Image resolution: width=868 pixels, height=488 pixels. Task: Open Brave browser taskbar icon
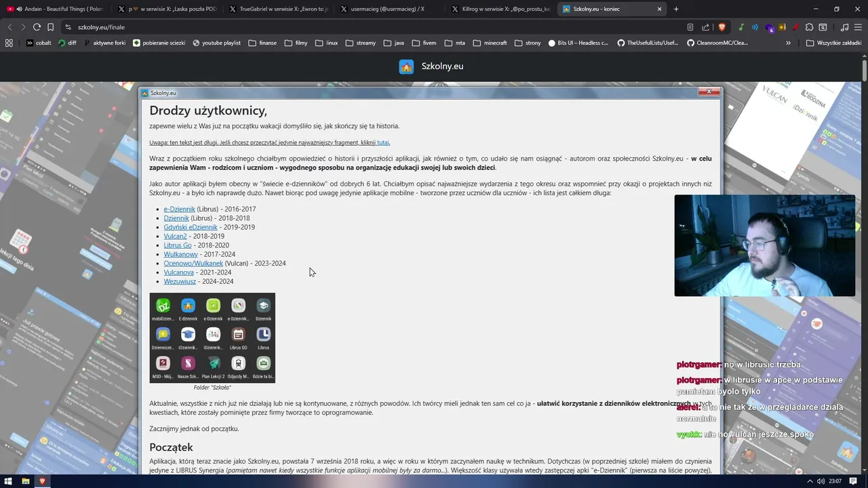point(42,481)
